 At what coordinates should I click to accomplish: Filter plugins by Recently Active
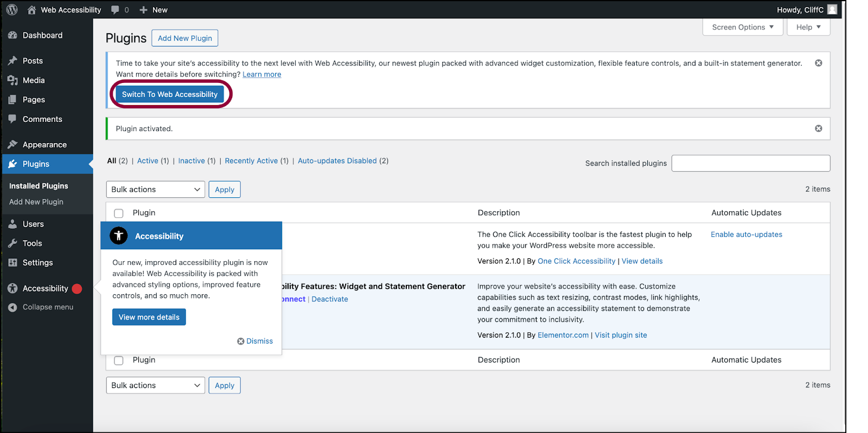pyautogui.click(x=251, y=161)
